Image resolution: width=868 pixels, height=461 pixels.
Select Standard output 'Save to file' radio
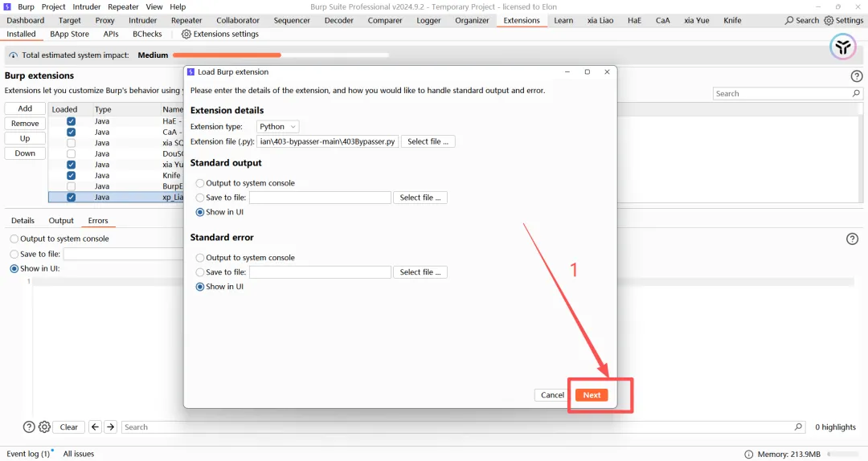[x=200, y=198]
